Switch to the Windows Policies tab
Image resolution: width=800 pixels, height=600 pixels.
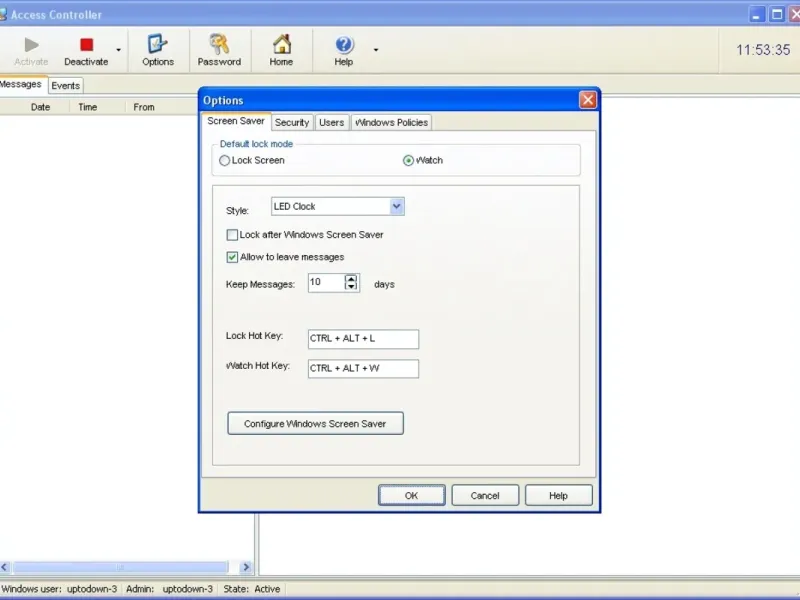pos(391,122)
